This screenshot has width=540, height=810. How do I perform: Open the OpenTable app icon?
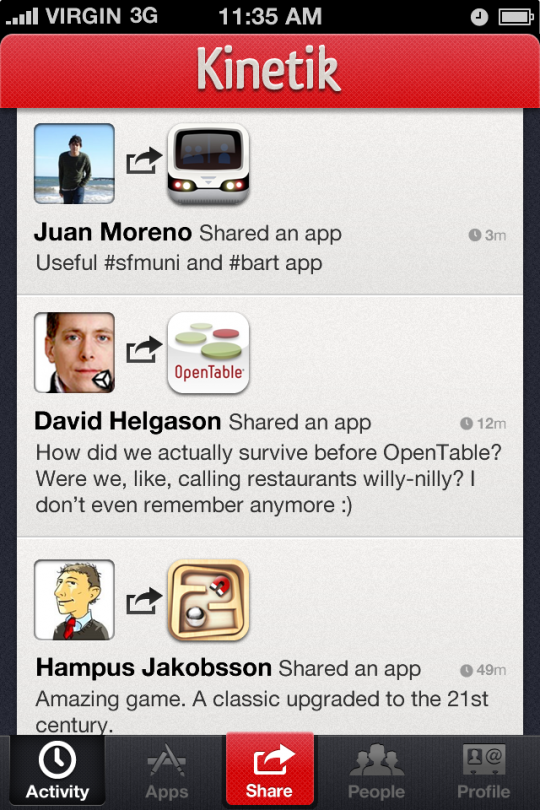pos(208,353)
